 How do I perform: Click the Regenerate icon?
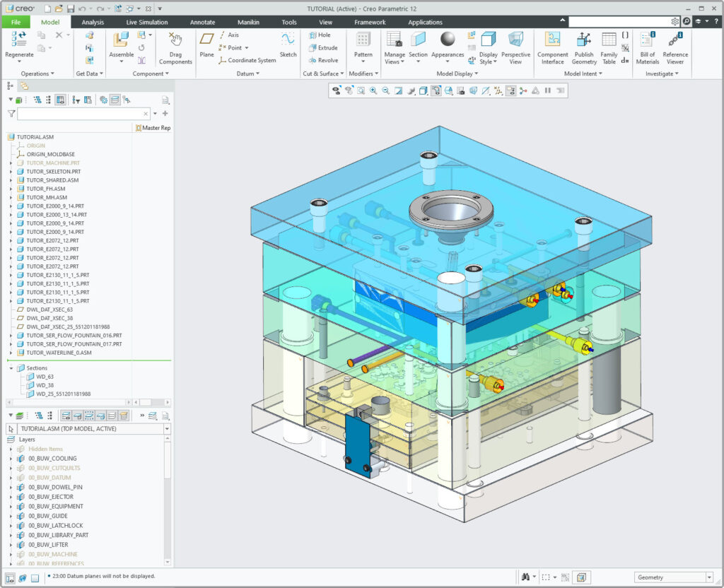(19, 39)
